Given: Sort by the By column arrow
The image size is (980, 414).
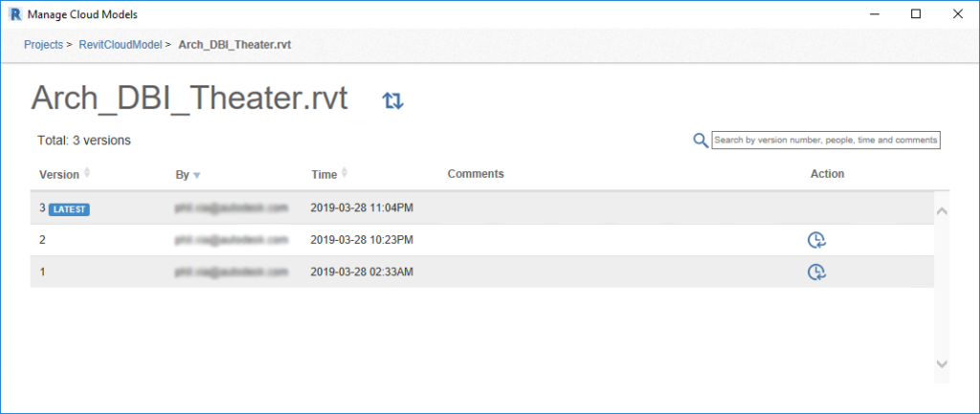Looking at the screenshot, I should click(197, 176).
